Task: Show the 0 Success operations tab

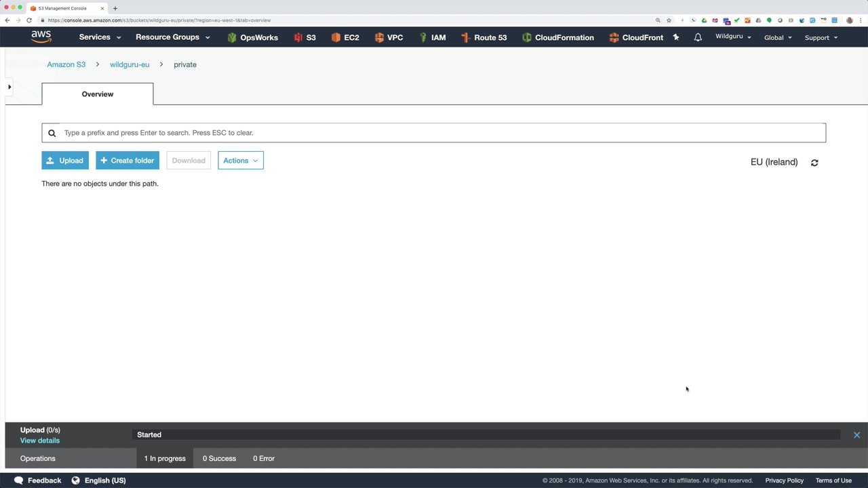Action: [x=219, y=458]
